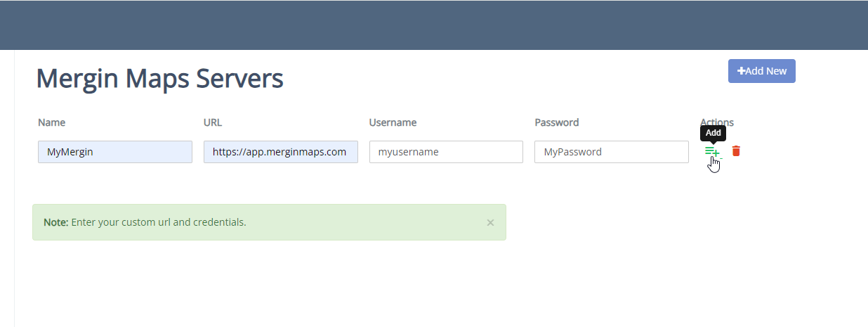Select the Username input field
This screenshot has height=327, width=868.
coord(446,152)
